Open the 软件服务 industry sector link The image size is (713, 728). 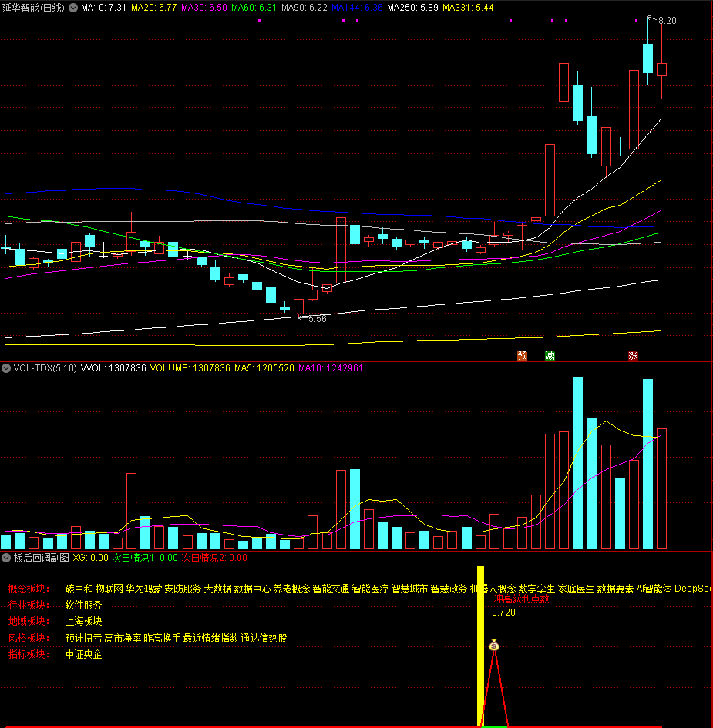(84, 605)
